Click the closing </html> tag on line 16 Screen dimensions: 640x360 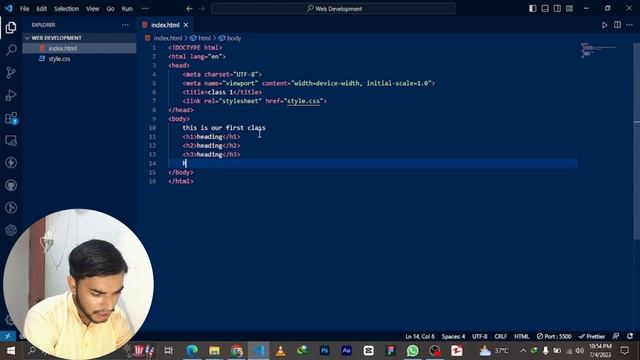[181, 181]
